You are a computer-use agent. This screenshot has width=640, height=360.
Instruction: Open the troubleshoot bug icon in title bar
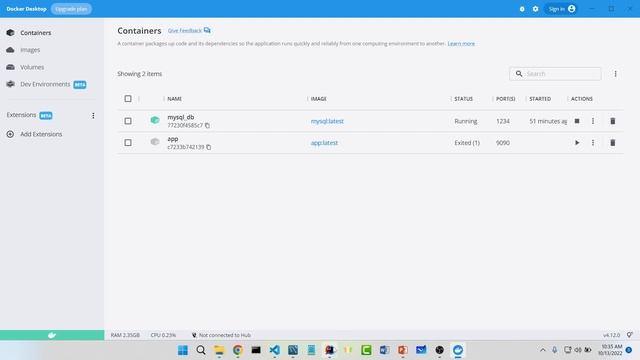click(522, 9)
